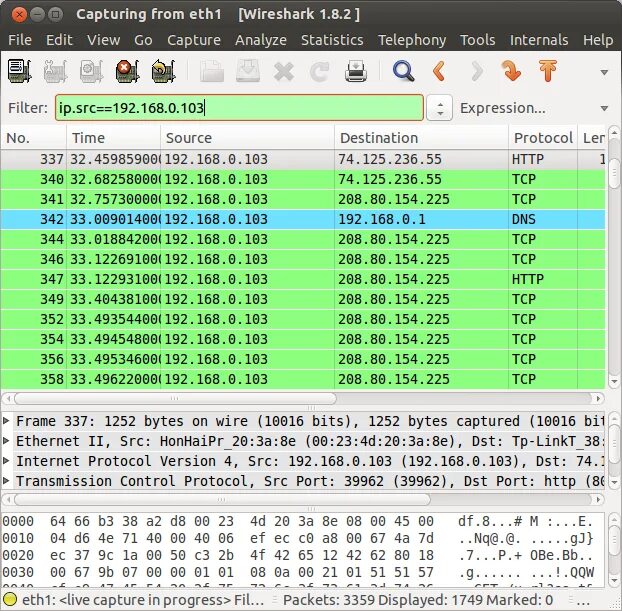
Task: Click the packet list horizontal scrollbar
Action: [x=175, y=398]
